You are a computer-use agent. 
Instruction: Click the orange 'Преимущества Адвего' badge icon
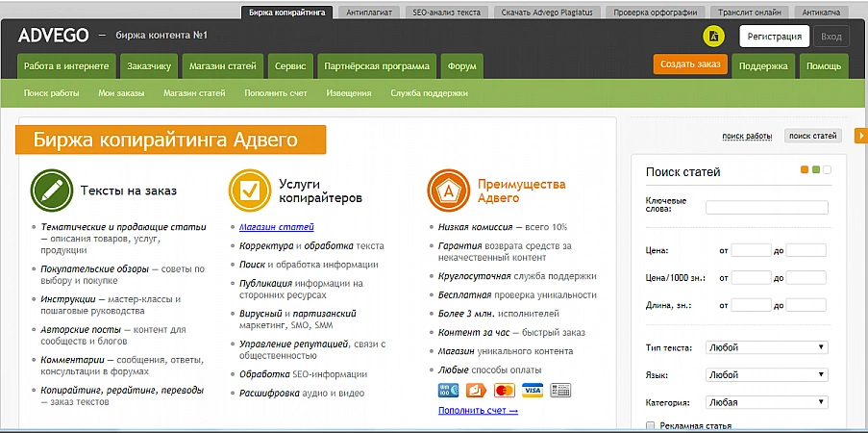click(x=448, y=190)
